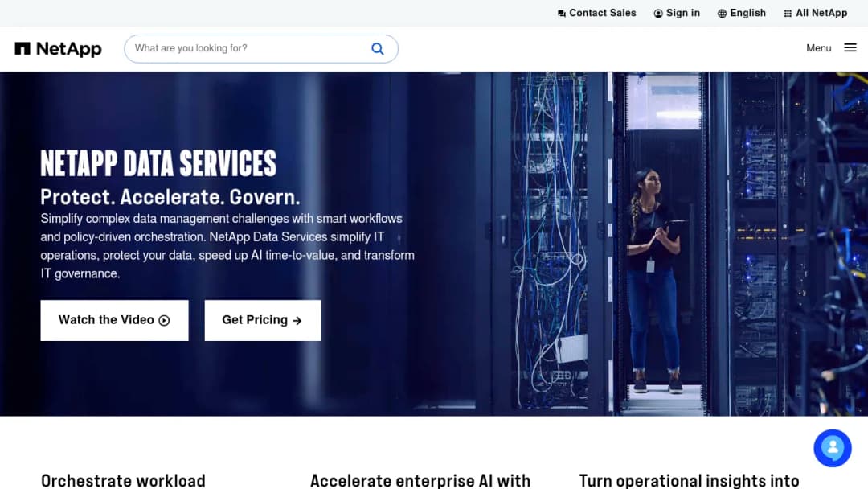The width and height of the screenshot is (868, 489).
Task: Open the chat assistant bubble
Action: [x=832, y=448]
